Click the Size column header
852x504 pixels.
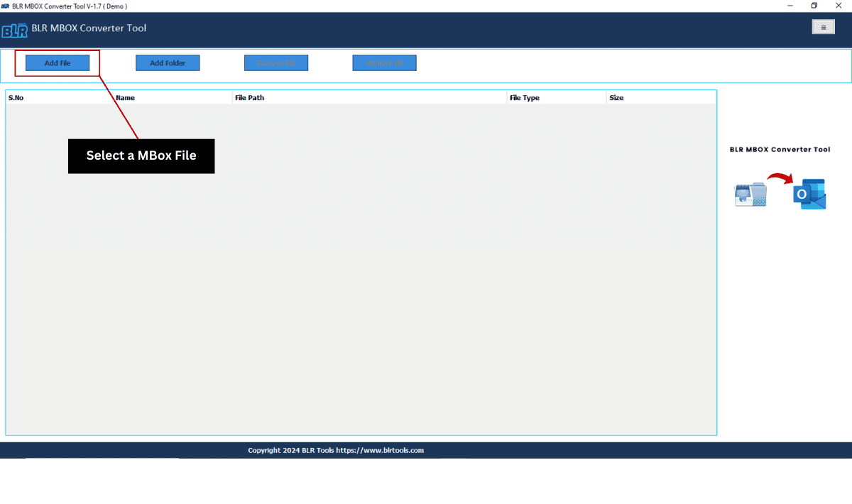(x=661, y=98)
